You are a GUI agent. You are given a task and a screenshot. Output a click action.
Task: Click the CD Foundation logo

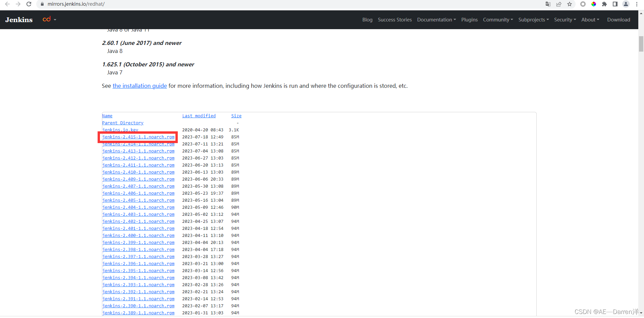(47, 19)
